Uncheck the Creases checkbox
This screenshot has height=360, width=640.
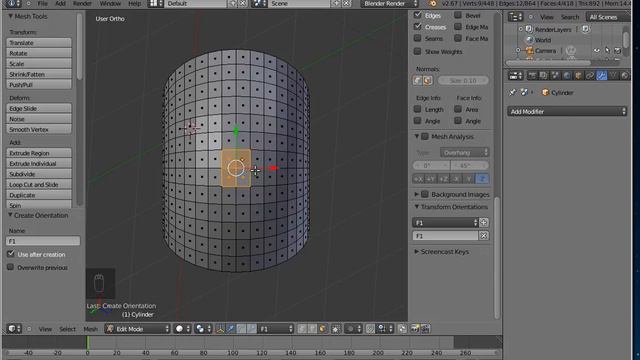click(417, 27)
